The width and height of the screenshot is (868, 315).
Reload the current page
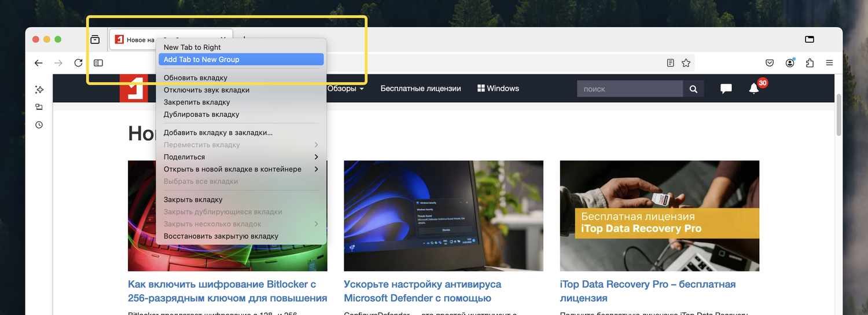click(x=78, y=63)
